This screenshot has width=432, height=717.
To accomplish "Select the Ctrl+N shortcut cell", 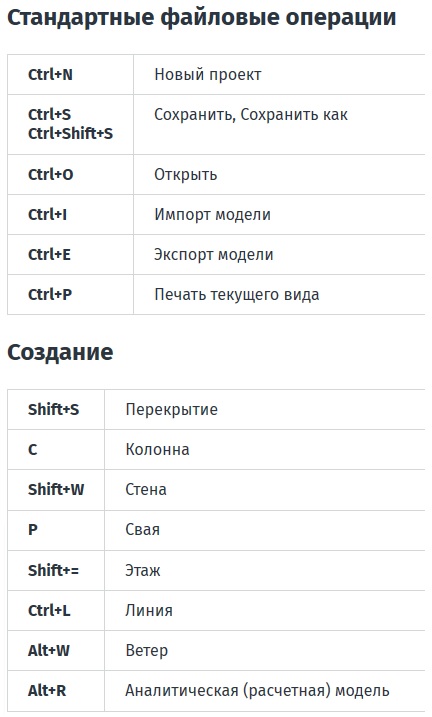I will click(70, 75).
